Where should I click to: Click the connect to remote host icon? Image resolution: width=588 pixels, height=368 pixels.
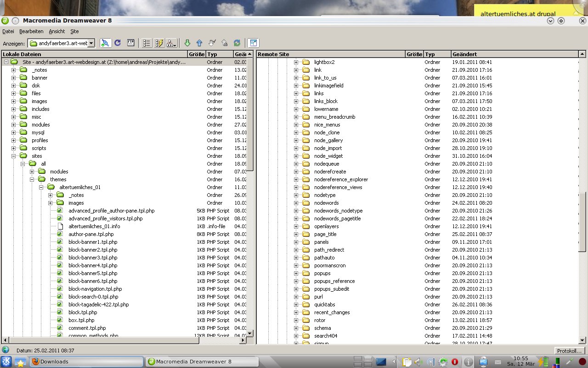tap(105, 43)
